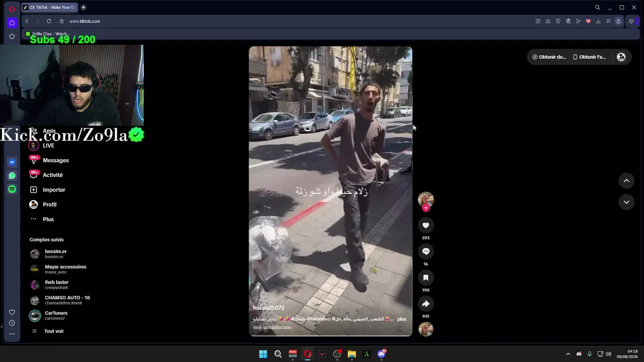Expand the Plus menu in sidebar
Image resolution: width=644 pixels, height=362 pixels.
pos(42,219)
